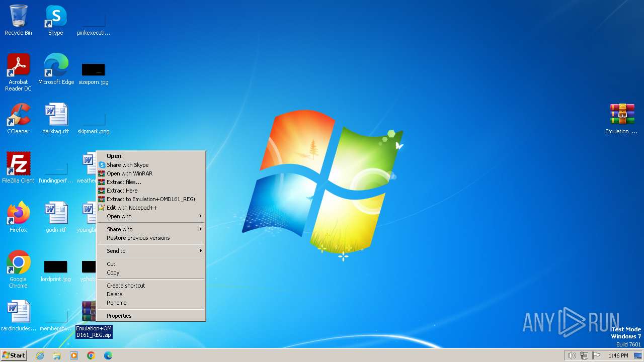Click Restore previous versions
The image size is (644, 362).
(151, 238)
